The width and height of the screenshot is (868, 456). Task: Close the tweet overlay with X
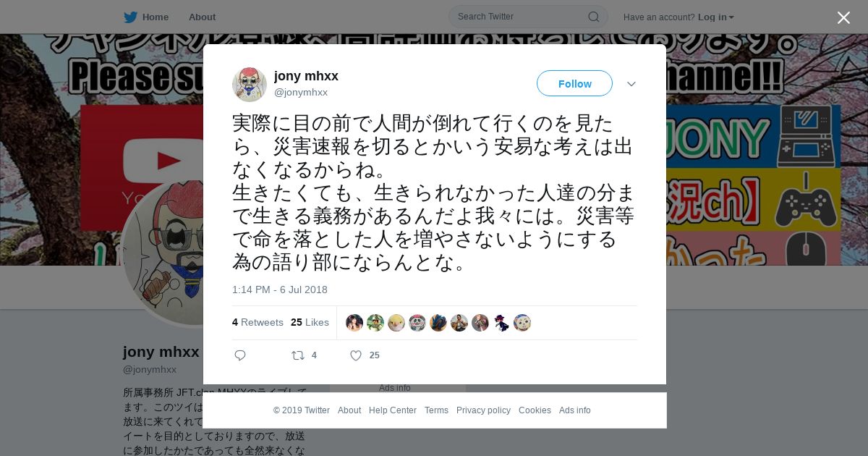click(x=843, y=17)
